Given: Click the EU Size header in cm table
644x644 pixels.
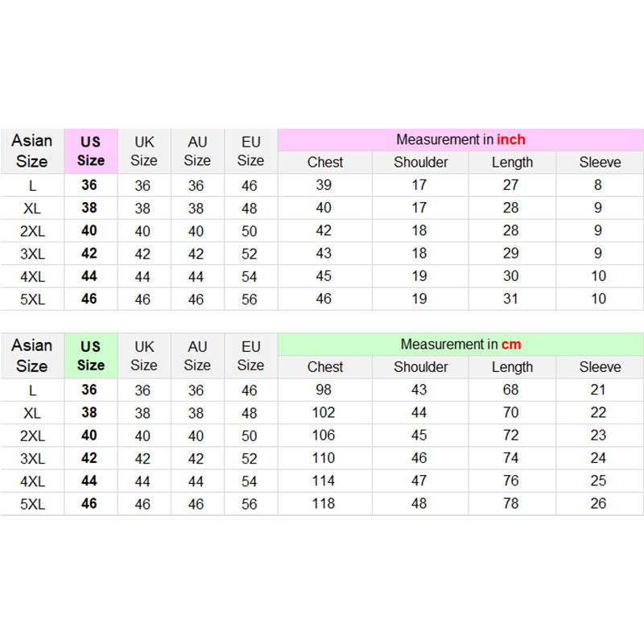Looking at the screenshot, I should coord(250,355).
